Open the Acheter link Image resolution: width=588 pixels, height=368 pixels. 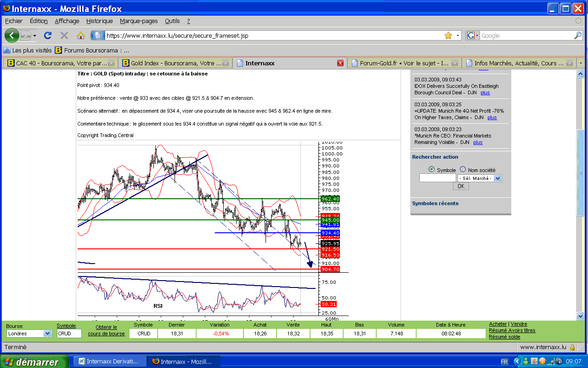tap(498, 324)
